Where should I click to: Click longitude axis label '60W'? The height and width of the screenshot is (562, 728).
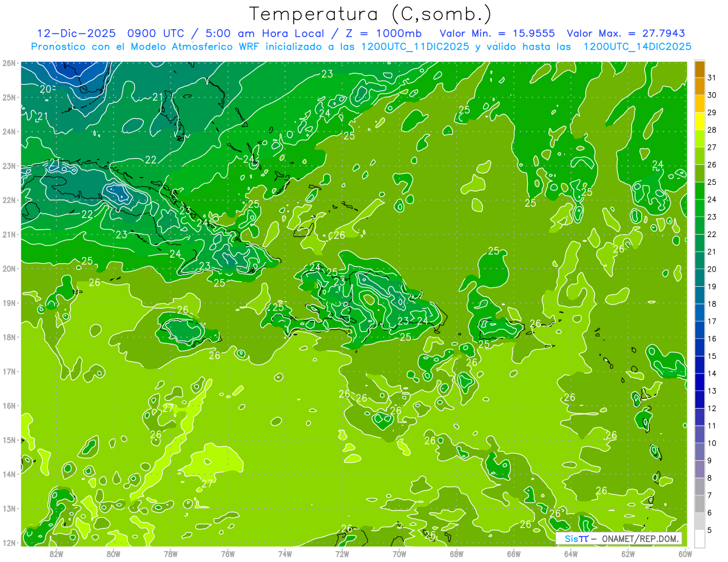click(685, 554)
